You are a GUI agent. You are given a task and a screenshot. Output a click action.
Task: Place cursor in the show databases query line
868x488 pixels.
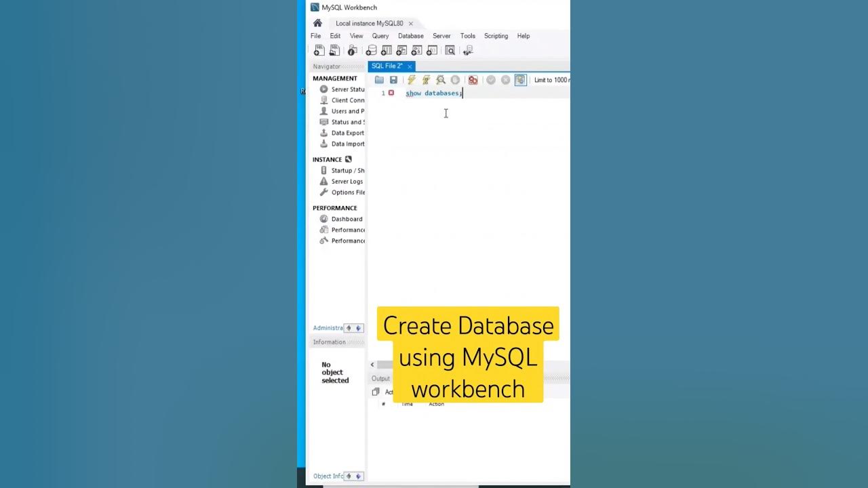click(x=433, y=94)
